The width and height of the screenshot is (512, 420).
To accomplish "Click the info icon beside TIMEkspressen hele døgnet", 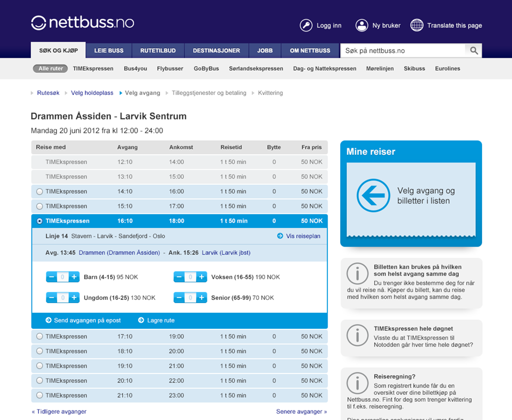I will coord(357,335).
